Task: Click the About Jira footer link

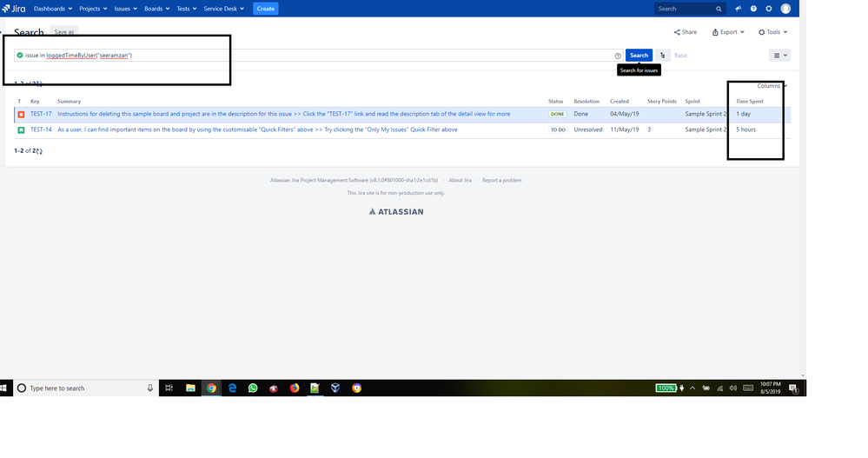Action: click(x=460, y=181)
